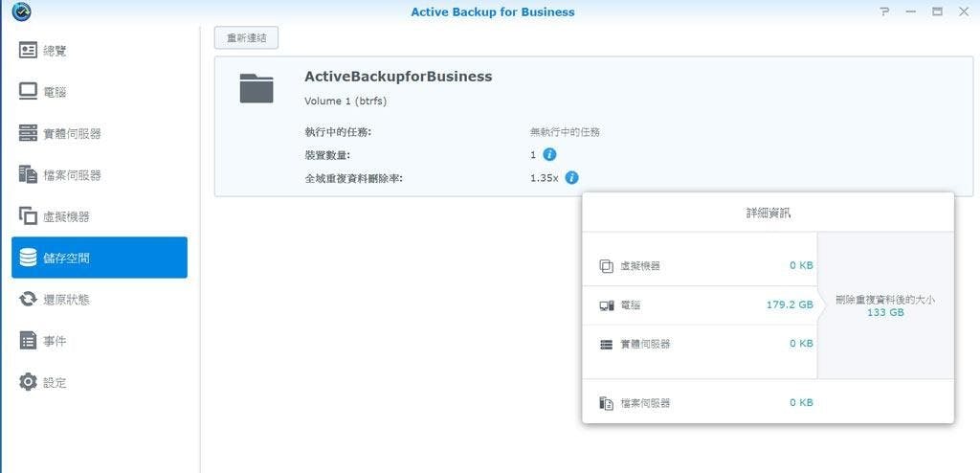980x473 pixels.
Task: Click the 無執行中的任務 status text
Action: pyautogui.click(x=566, y=132)
